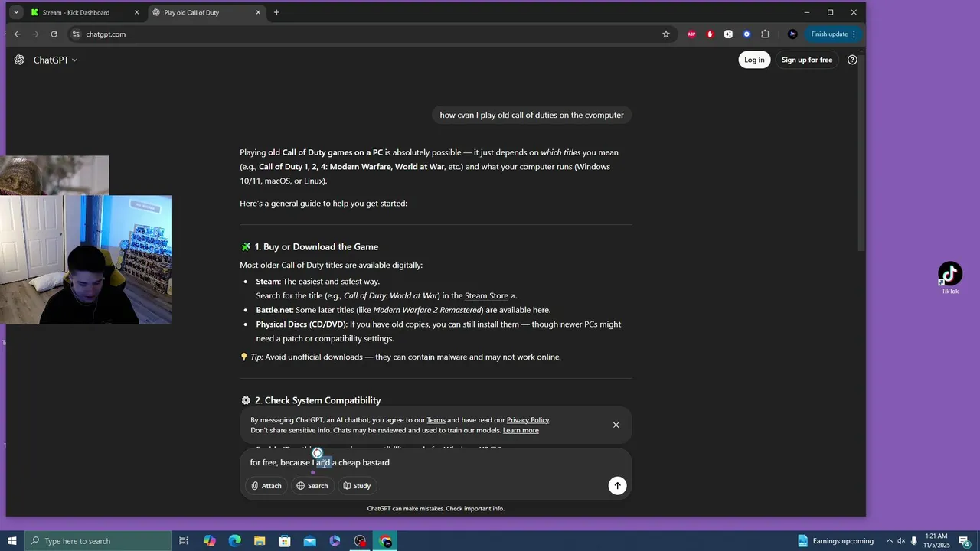Click in the chat message input field
Screen dimensions: 980x551
click(435, 462)
